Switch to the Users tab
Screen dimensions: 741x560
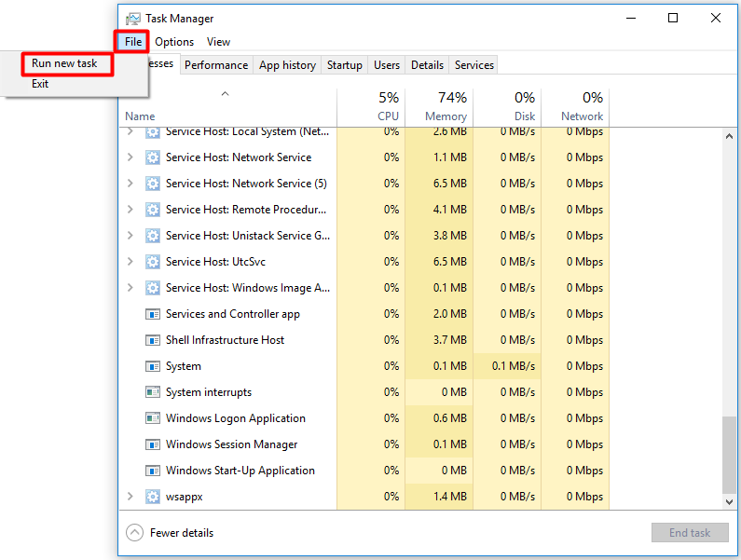[387, 64]
